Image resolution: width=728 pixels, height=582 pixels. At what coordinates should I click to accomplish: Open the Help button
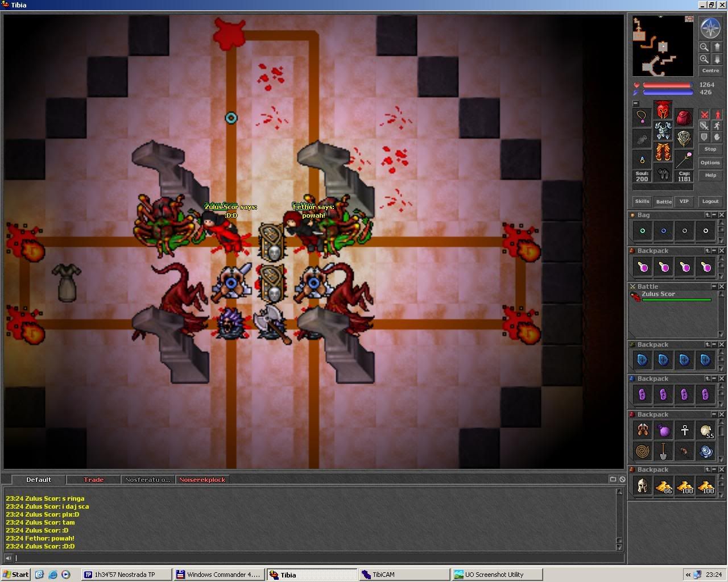pos(710,175)
